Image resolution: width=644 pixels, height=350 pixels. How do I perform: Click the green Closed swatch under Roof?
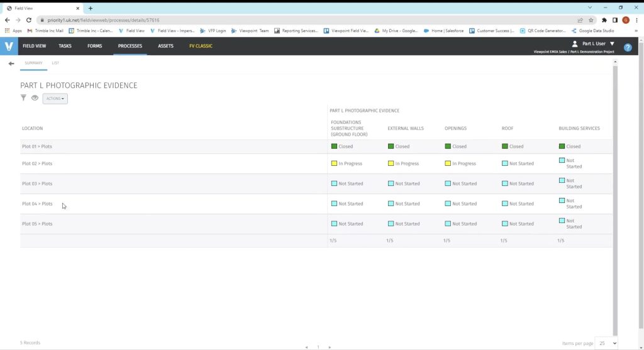[x=505, y=146]
